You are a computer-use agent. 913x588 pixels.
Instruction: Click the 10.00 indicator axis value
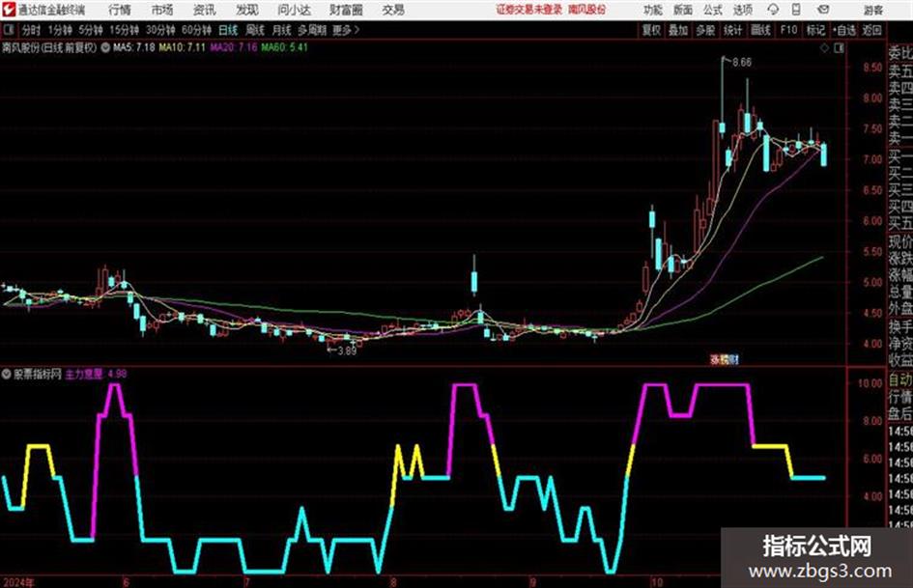click(x=870, y=383)
